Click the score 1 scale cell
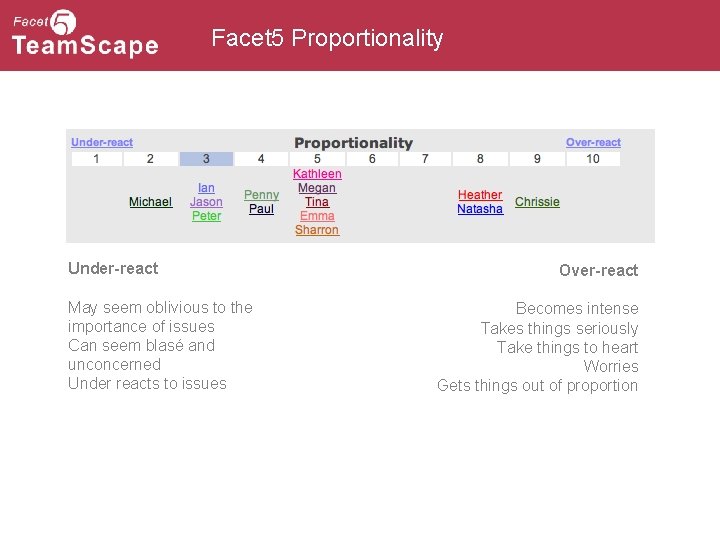This screenshot has width=720, height=540. tap(96, 159)
